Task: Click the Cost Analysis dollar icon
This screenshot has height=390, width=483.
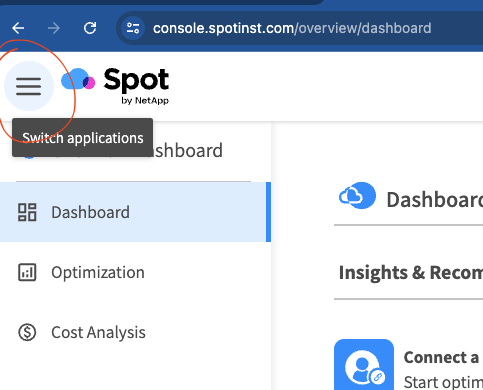Action: [x=27, y=332]
